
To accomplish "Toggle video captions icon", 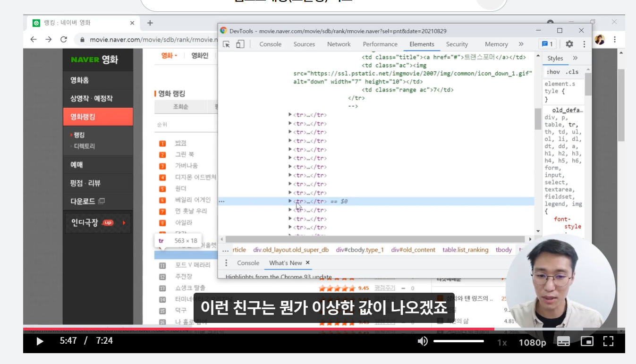I will tap(563, 341).
